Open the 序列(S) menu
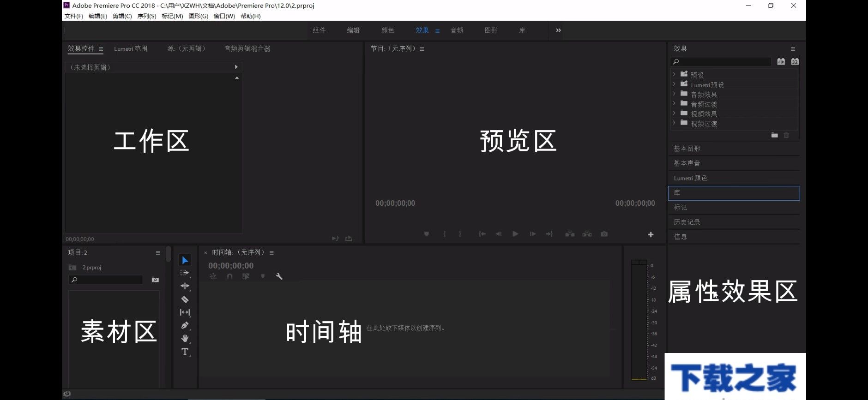Viewport: 868px width, 400px height. coord(147,16)
